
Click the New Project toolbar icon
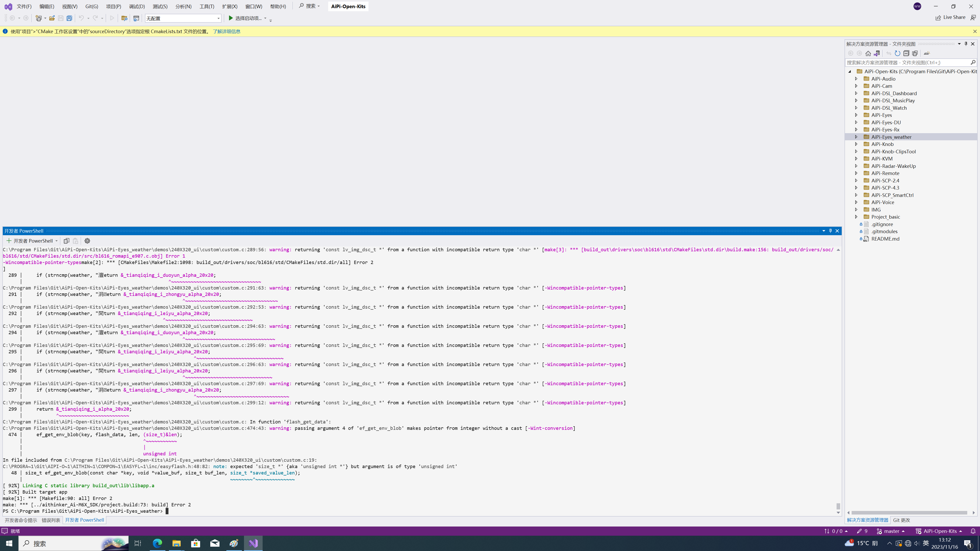coord(39,18)
